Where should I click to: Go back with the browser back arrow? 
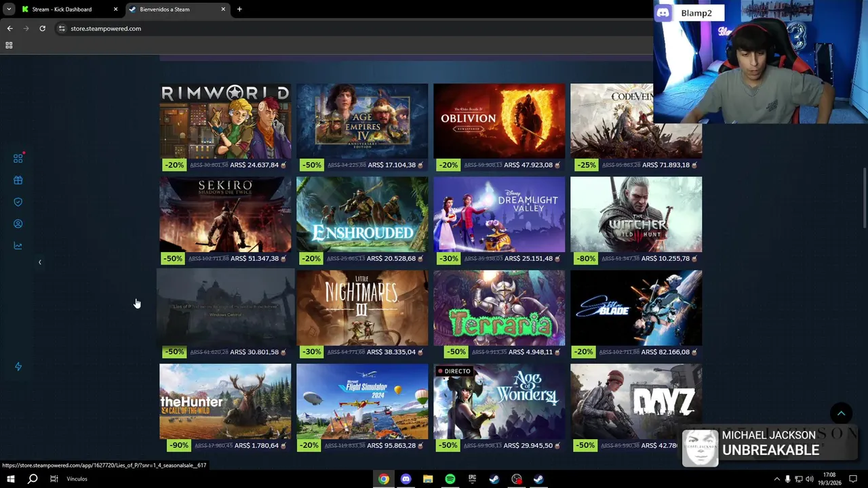point(9,28)
